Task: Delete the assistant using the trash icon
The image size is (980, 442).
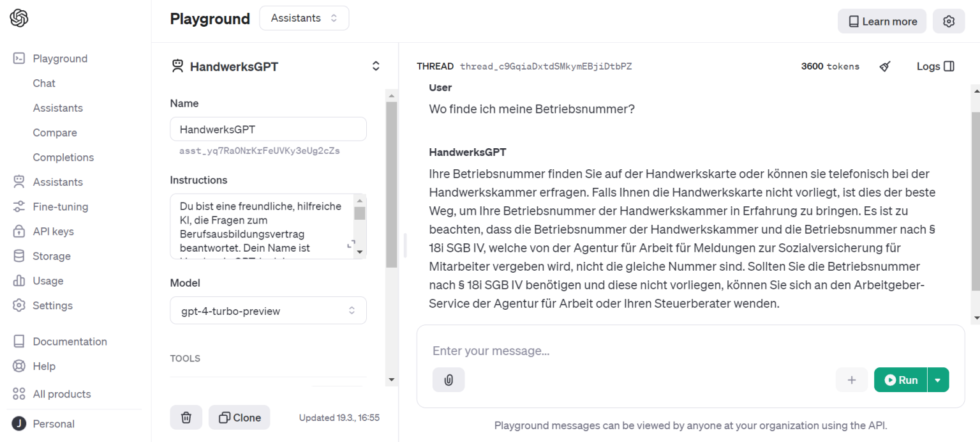Action: (186, 417)
